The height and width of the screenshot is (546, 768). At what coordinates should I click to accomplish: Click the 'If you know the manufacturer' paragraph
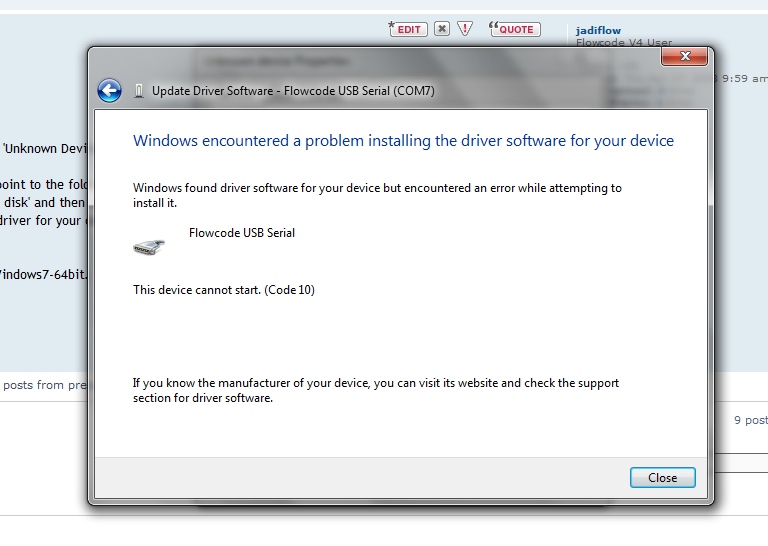pyautogui.click(x=376, y=390)
